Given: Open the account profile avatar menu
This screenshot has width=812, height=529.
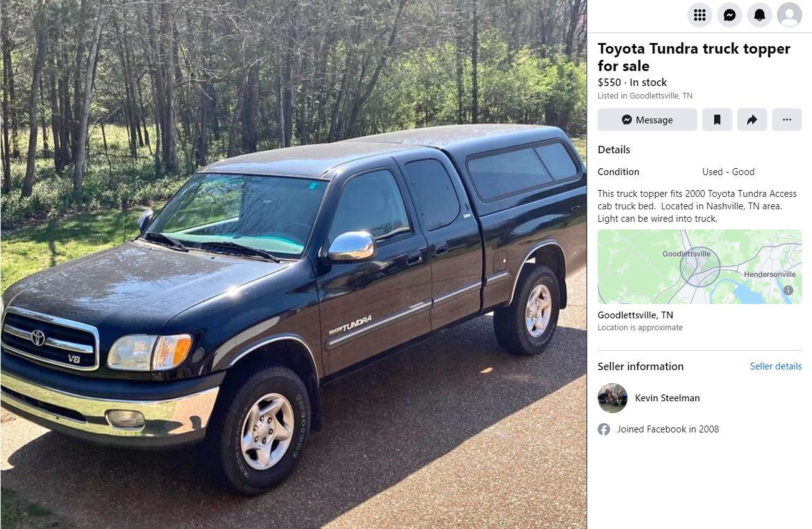Looking at the screenshot, I should coord(790,15).
